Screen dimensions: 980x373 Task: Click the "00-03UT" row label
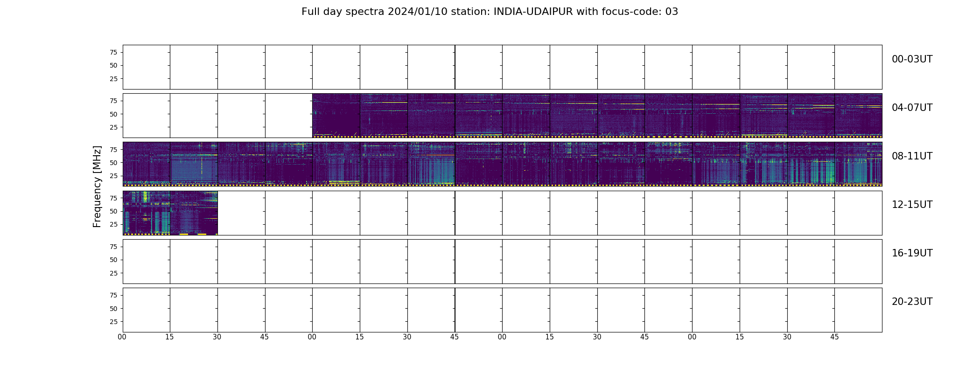pos(912,59)
